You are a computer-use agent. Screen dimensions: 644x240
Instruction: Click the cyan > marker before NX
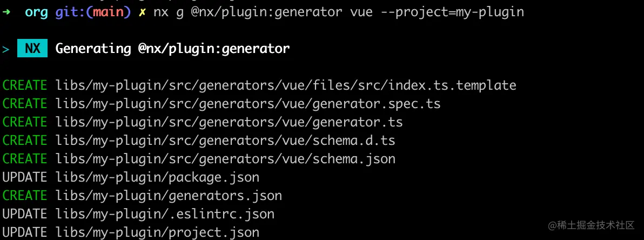click(x=6, y=49)
